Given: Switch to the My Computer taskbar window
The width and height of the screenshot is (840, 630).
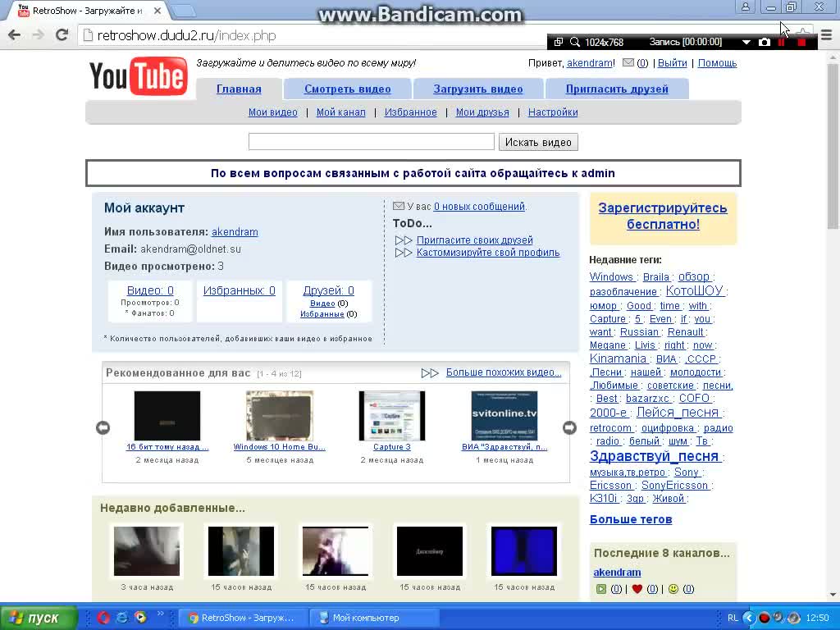Looking at the screenshot, I should pyautogui.click(x=375, y=618).
